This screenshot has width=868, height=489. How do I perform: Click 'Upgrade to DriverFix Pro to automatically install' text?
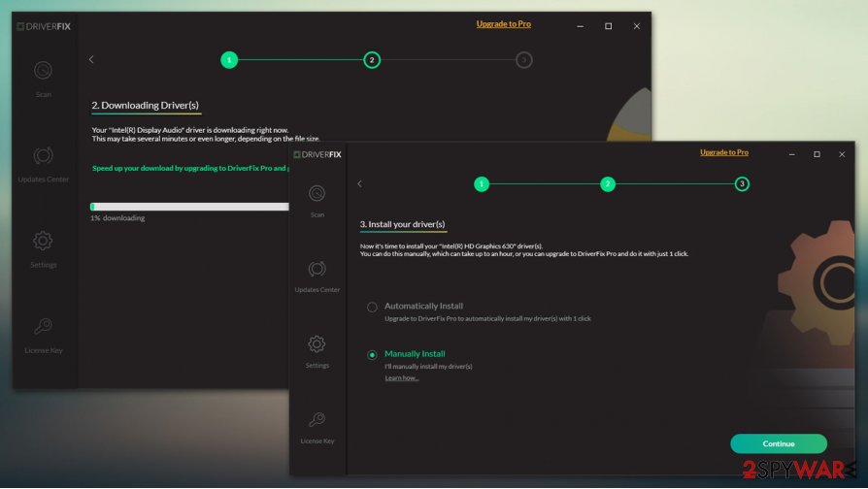click(487, 318)
